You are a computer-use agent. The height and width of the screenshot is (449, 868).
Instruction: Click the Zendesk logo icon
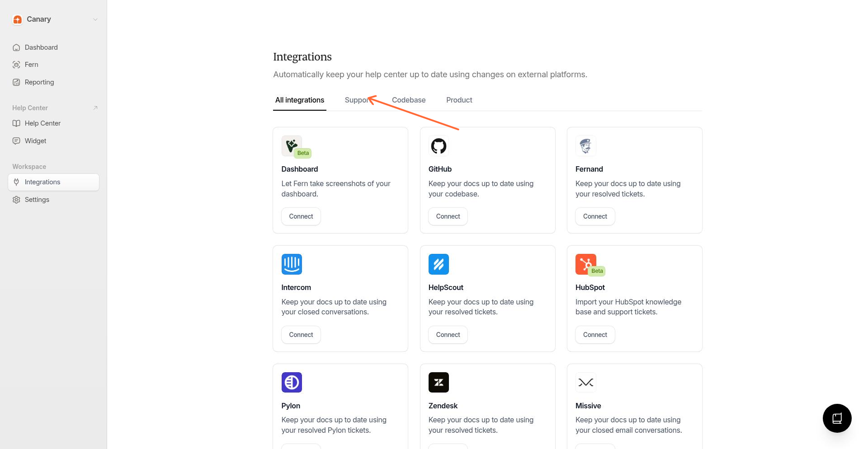tap(438, 382)
